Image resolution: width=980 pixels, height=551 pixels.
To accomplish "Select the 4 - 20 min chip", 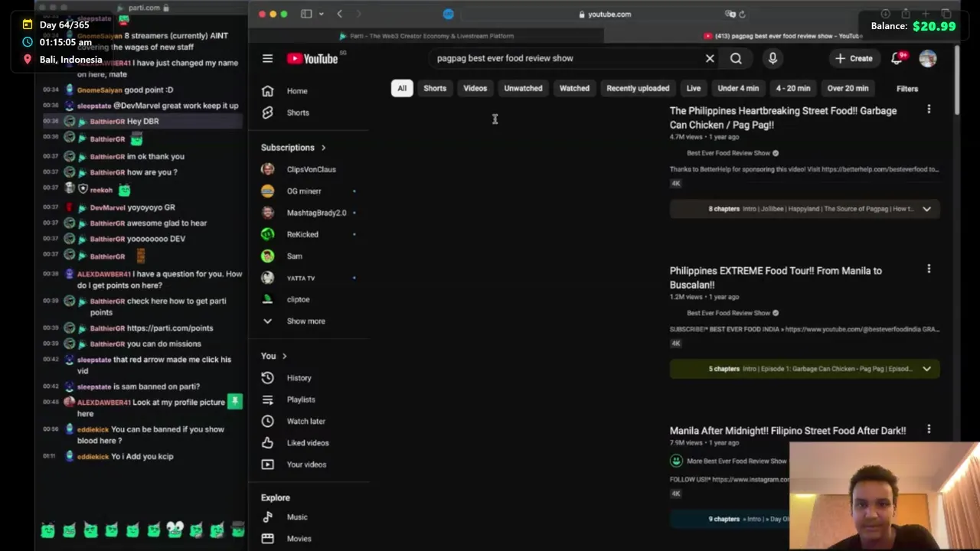I will coord(793,88).
